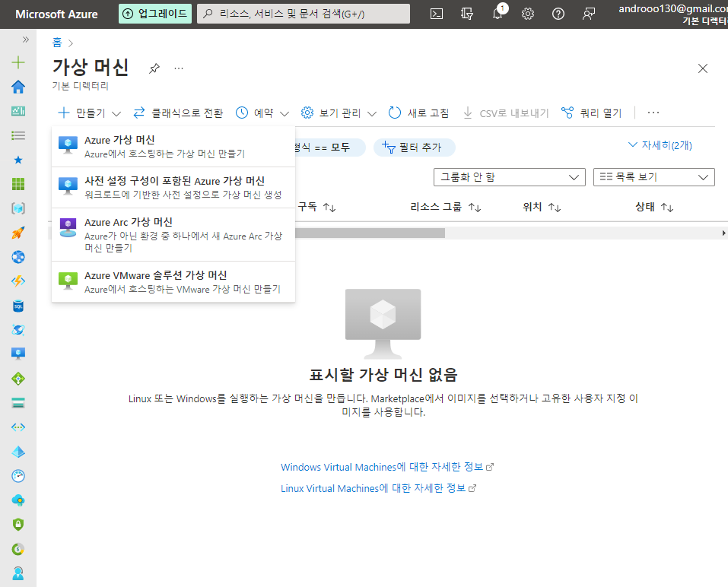The image size is (728, 587).
Task: Open the 만들기 dropdown
Action: point(89,113)
